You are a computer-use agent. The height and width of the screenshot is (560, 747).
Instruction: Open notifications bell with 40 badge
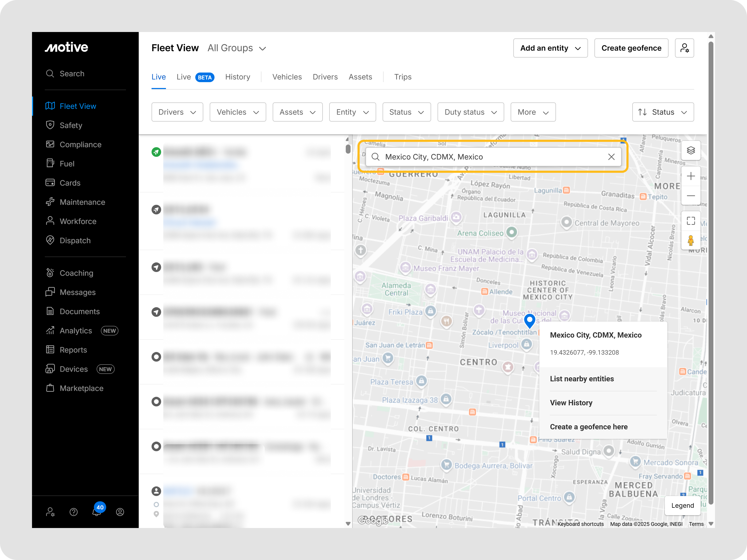click(x=97, y=511)
